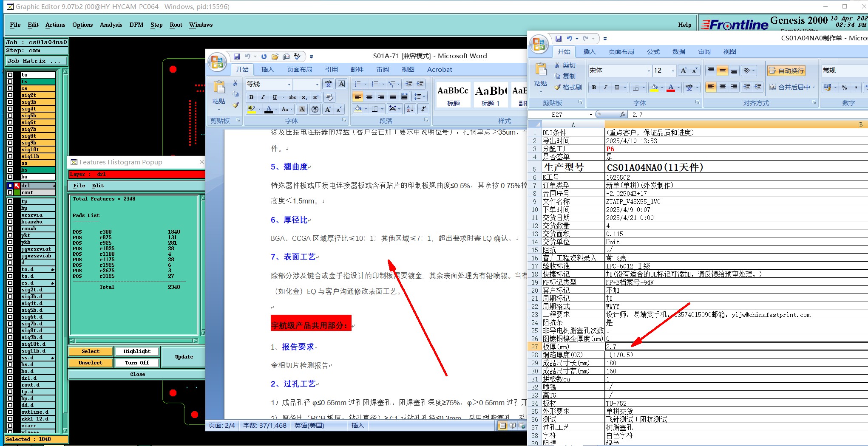Screen dimensions: 868x446
Task: Click percent style in Excel number group
Action: tap(844, 88)
